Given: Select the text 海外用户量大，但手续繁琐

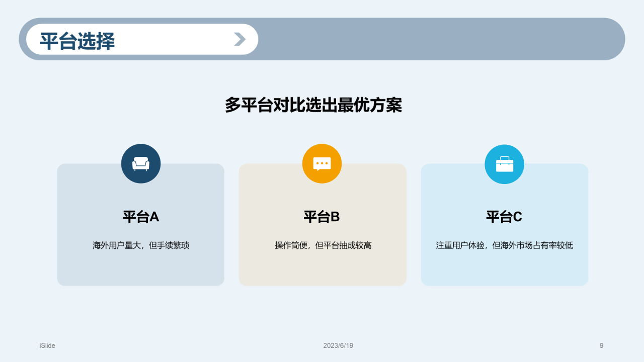Looking at the screenshot, I should (x=141, y=245).
